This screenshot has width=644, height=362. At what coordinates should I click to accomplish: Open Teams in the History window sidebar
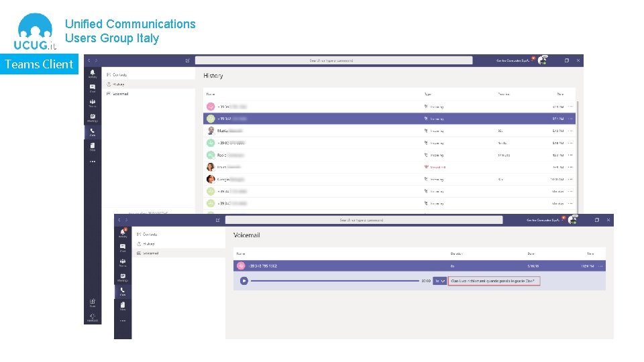tap(93, 103)
